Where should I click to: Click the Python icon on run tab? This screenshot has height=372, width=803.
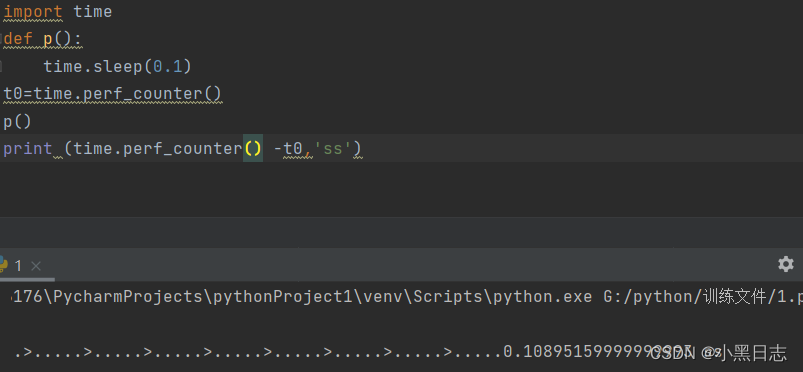(3, 265)
